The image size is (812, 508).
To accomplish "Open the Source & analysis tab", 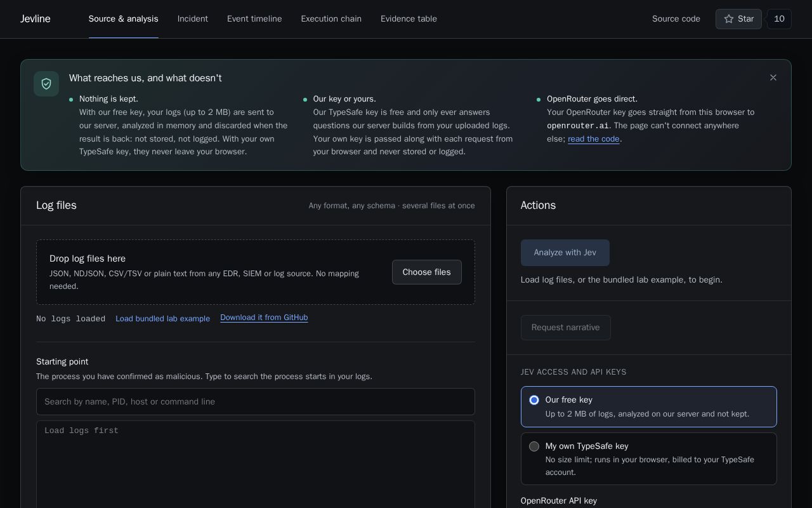I will pos(124,19).
